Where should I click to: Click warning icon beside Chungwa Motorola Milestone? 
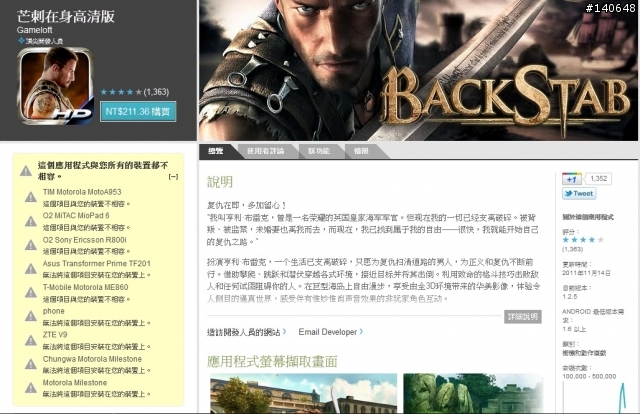31,364
